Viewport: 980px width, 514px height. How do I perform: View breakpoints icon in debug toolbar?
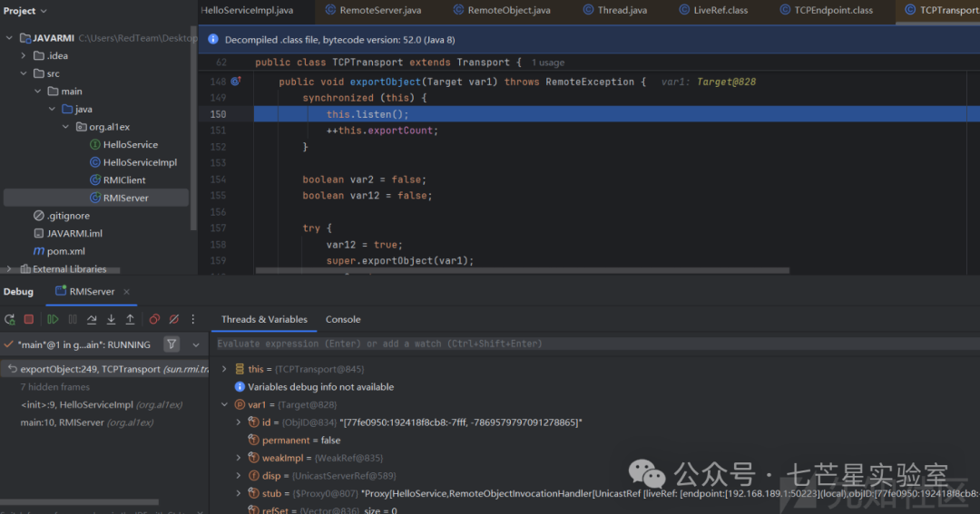click(x=154, y=319)
